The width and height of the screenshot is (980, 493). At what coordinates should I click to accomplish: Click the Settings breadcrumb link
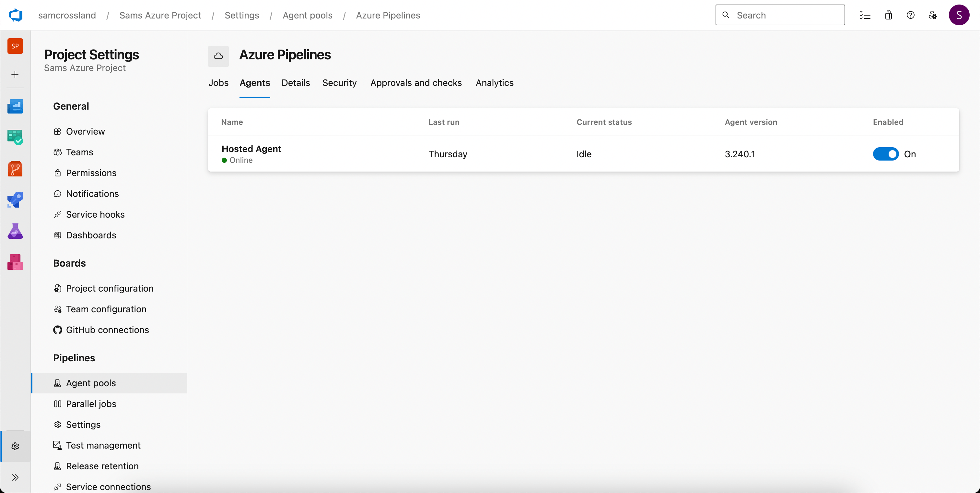pyautogui.click(x=242, y=15)
